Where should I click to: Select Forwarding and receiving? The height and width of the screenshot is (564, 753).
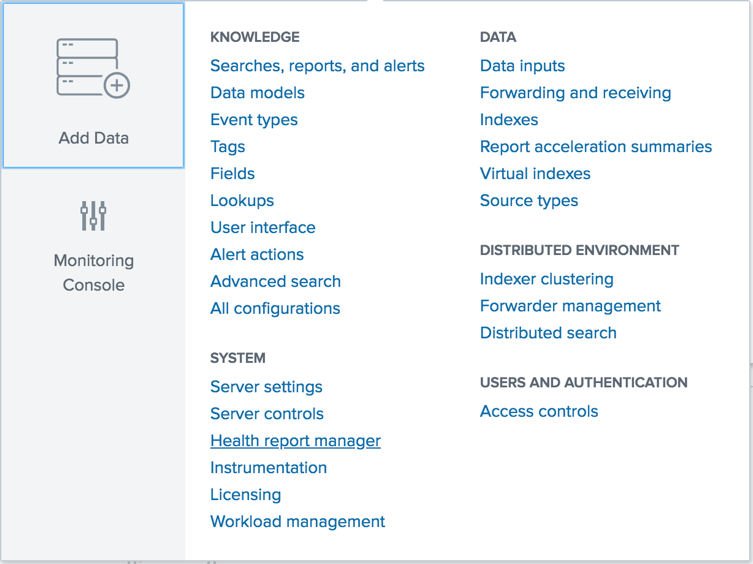pyautogui.click(x=576, y=93)
